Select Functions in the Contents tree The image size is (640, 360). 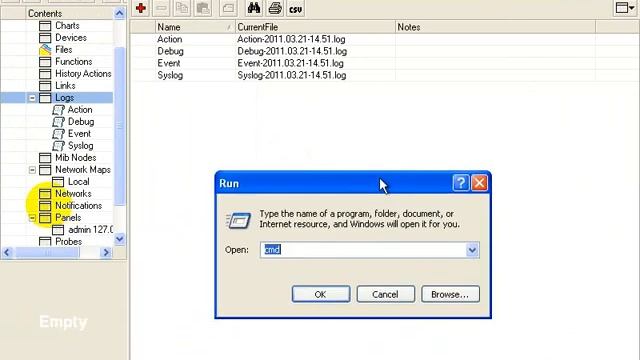pyautogui.click(x=73, y=62)
